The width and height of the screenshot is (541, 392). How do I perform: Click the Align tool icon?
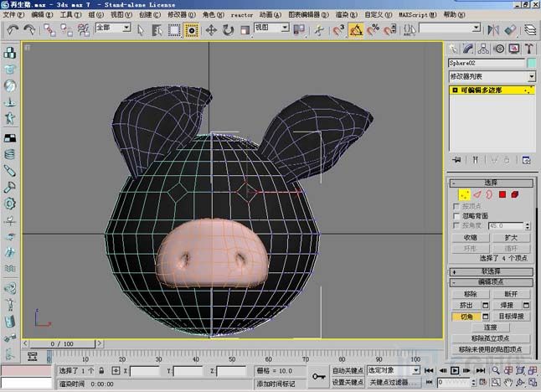(510, 30)
